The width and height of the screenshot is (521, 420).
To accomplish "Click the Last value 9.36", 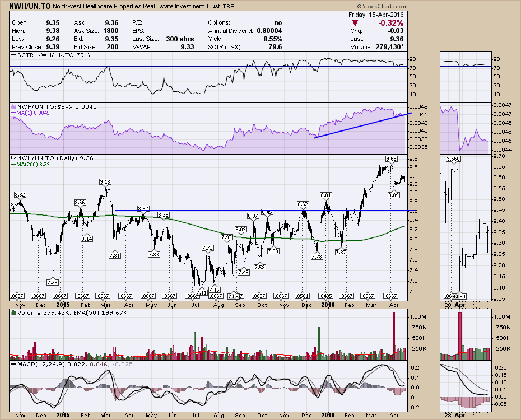I will point(397,39).
